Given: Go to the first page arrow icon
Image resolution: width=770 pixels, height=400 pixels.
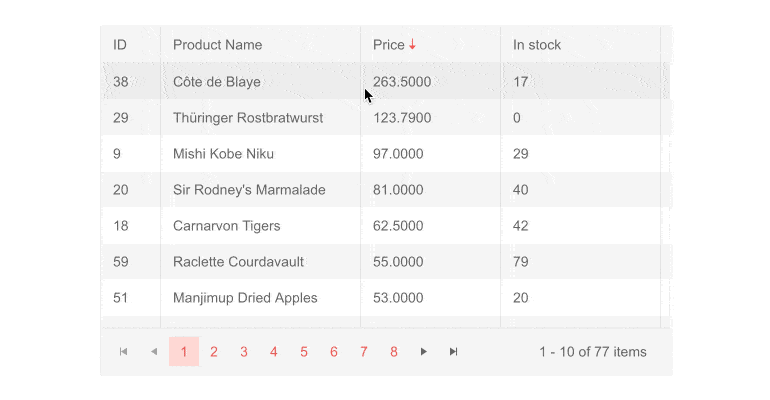Looking at the screenshot, I should point(123,351).
